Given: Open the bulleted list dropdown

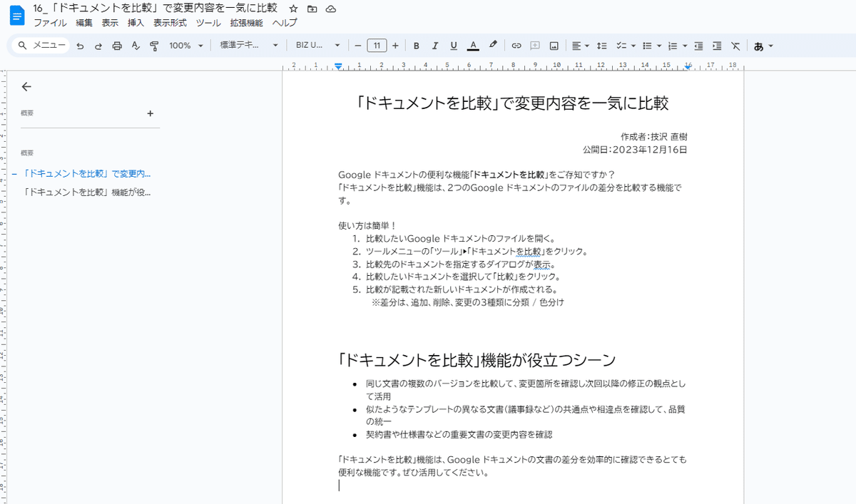Looking at the screenshot, I should 651,46.
